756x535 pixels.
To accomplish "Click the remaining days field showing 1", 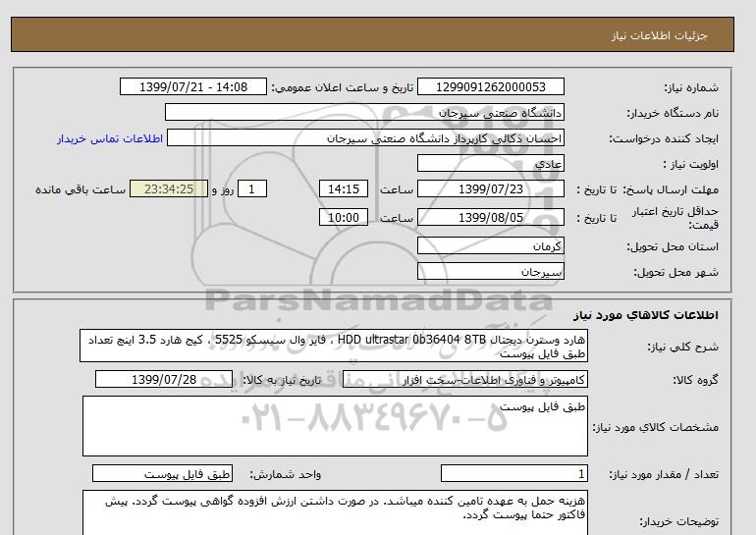I will pyautogui.click(x=251, y=188).
